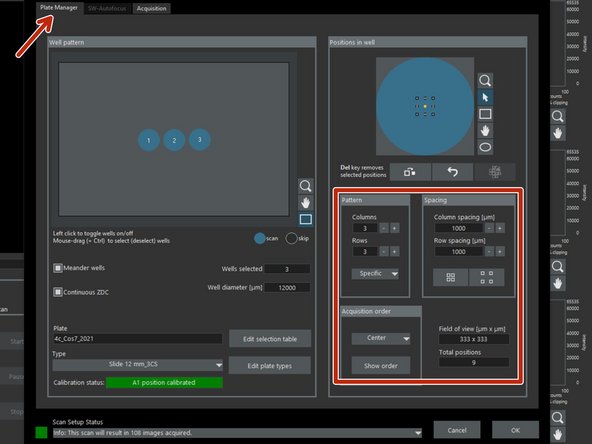The image size is (592, 444).
Task: Increase Rows with the plus button
Action: point(395,251)
